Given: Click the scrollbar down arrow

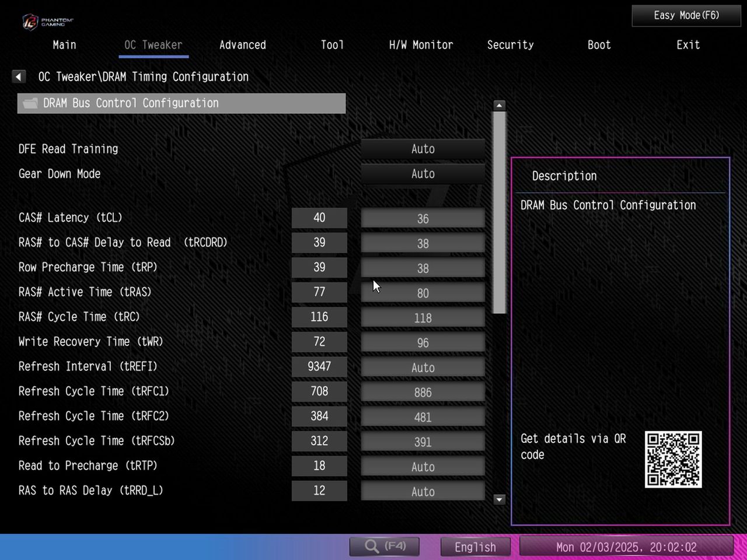Looking at the screenshot, I should click(x=499, y=499).
